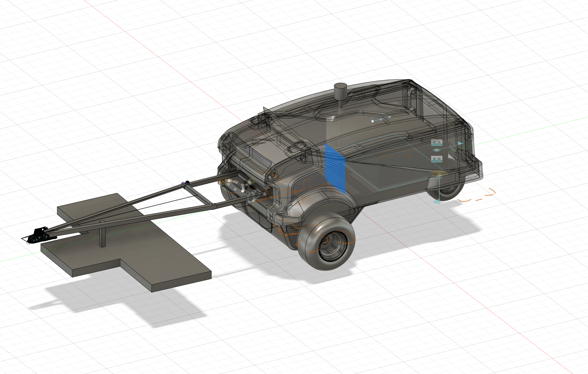Viewport: 588px width, 374px height.
Task: Click the cyan arrowhead below the rear caster
Action: (x=437, y=202)
